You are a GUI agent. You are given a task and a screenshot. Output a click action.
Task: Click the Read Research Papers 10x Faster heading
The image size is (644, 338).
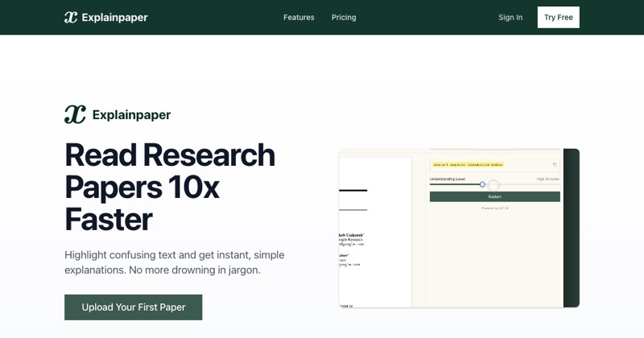pyautogui.click(x=170, y=187)
